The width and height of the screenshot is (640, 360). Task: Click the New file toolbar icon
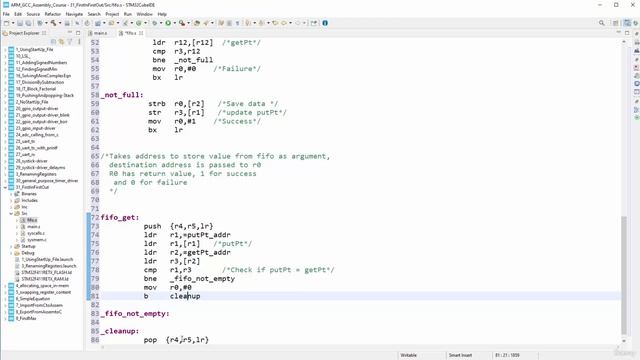7,23
